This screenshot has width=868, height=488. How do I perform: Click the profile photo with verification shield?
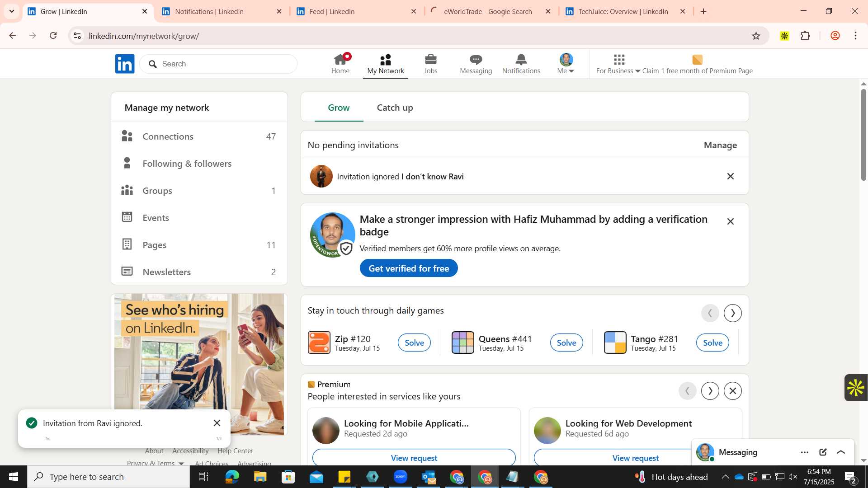pos(333,235)
